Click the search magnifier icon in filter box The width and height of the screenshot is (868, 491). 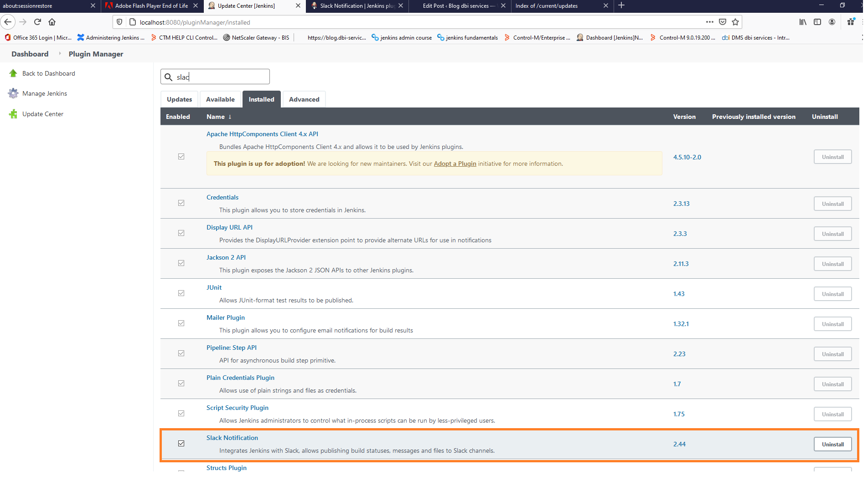pyautogui.click(x=168, y=77)
